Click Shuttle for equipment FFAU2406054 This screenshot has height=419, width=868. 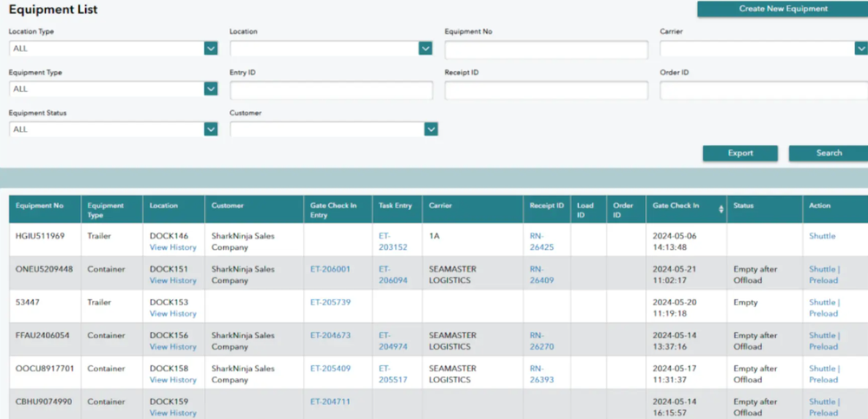[822, 336]
